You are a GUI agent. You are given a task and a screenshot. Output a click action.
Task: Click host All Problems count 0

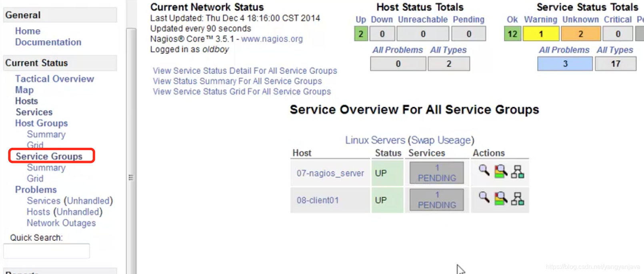point(398,64)
